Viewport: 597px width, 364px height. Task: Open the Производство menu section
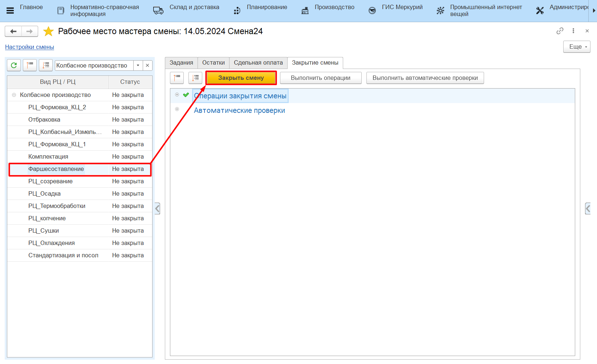click(x=334, y=7)
